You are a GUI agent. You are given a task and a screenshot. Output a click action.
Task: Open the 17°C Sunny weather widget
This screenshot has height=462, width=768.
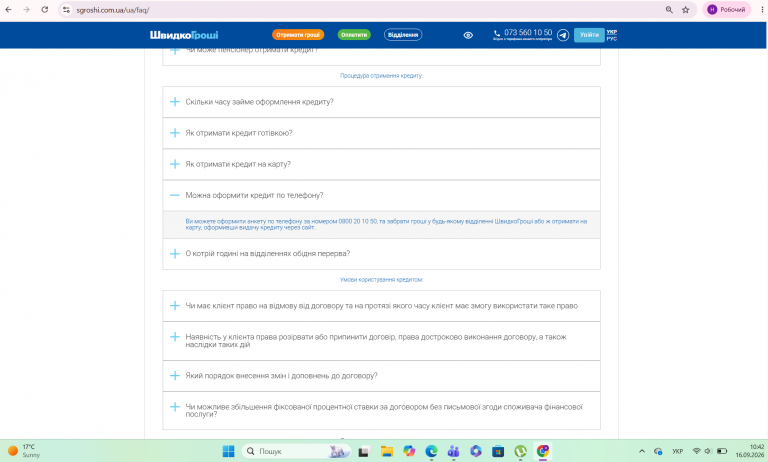[x=24, y=451]
